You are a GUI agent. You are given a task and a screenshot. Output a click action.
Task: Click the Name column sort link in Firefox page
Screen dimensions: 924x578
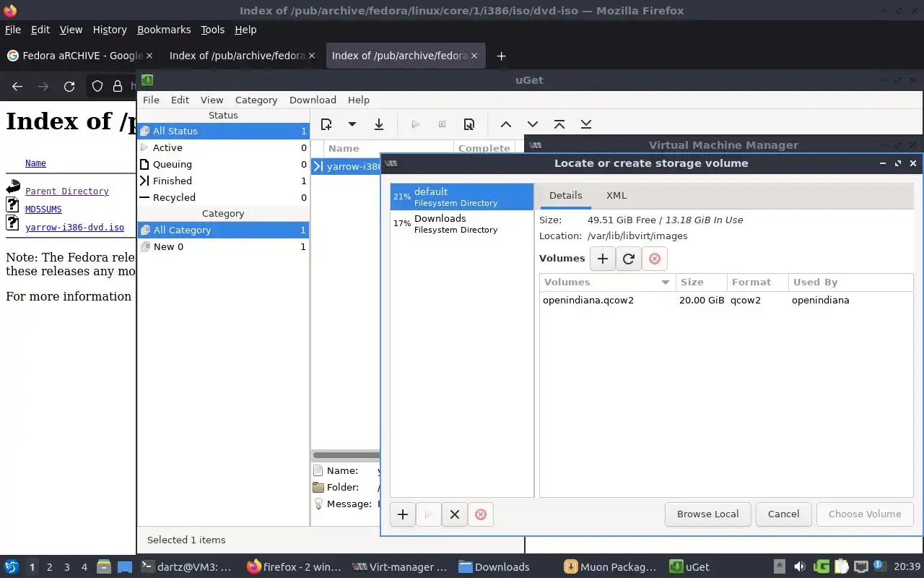(x=35, y=163)
